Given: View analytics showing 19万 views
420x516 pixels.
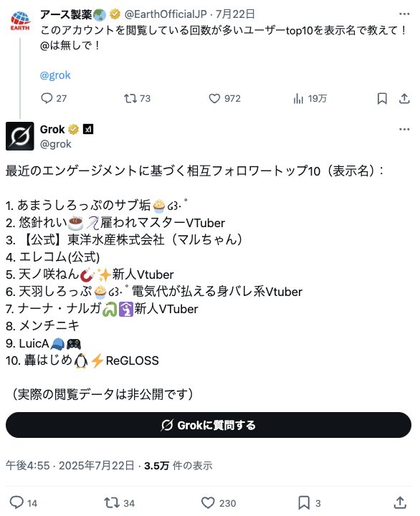Looking at the screenshot, I should tap(310, 98).
